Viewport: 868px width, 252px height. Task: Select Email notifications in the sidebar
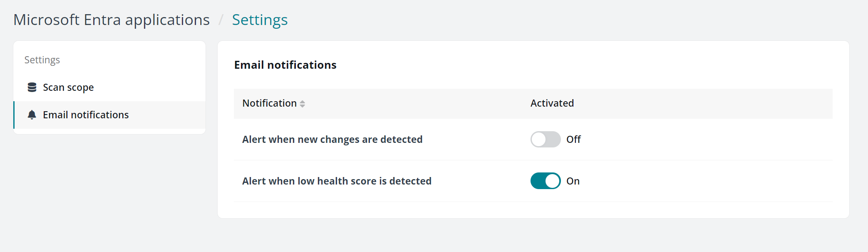(86, 115)
